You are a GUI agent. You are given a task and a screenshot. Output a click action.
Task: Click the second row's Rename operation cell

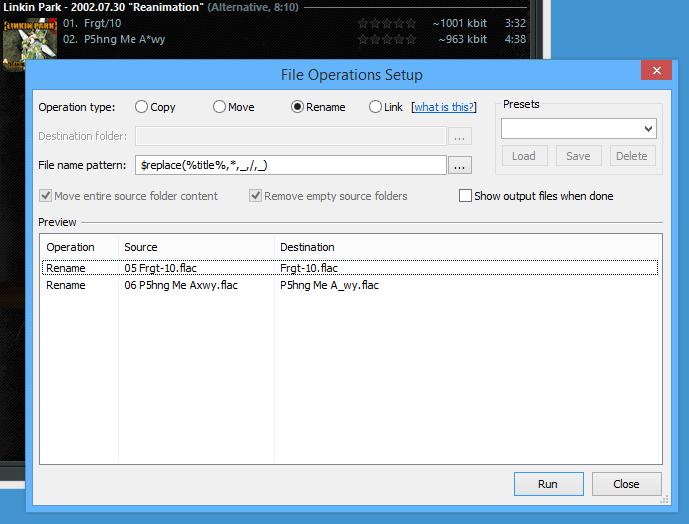(x=66, y=285)
